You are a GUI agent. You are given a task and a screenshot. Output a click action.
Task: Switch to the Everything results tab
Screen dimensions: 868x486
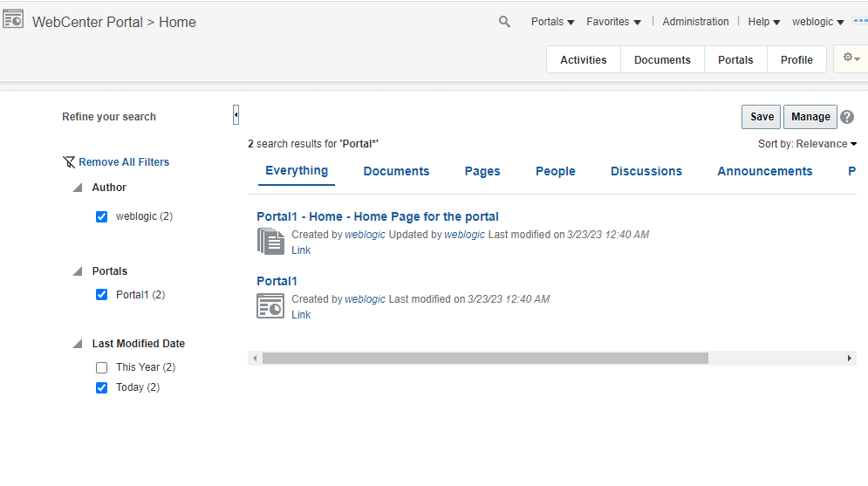point(297,170)
